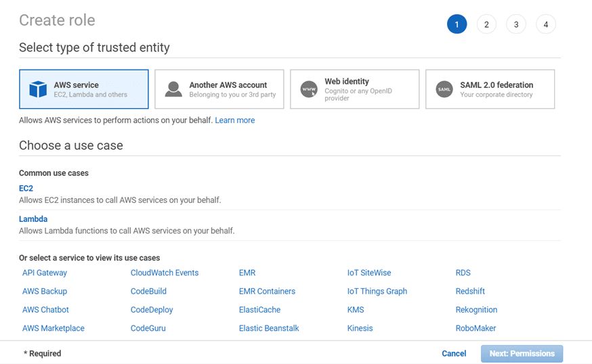The image size is (592, 364).
Task: Click the Select type of trusted entity heading
Action: pyautogui.click(x=94, y=47)
